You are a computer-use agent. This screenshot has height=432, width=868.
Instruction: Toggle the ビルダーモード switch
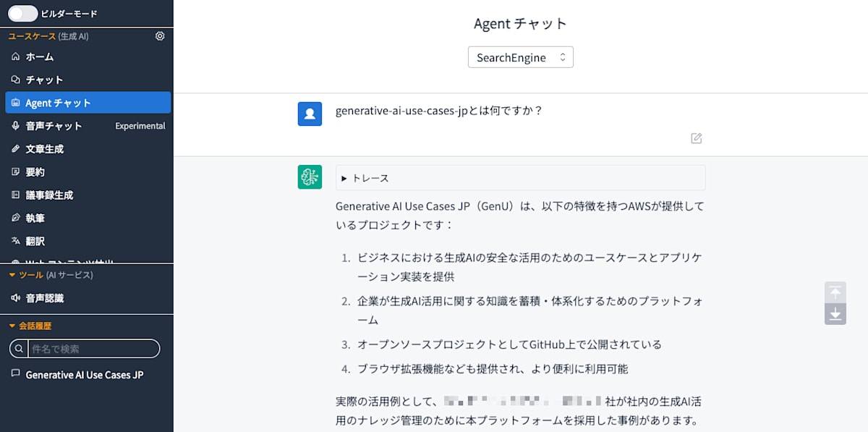(x=22, y=13)
